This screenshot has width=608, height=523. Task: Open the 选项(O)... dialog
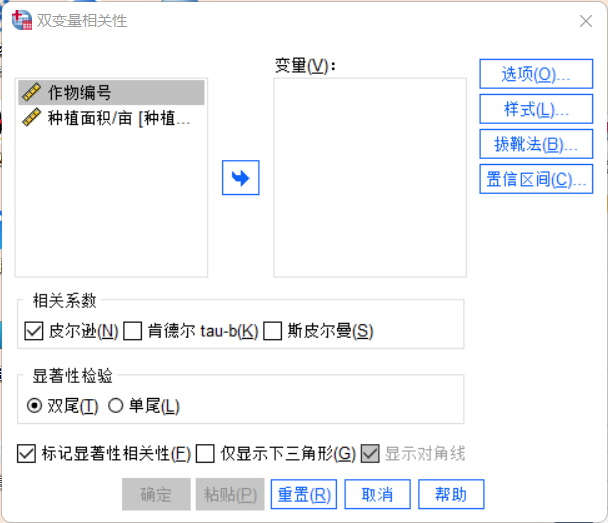[x=536, y=74]
